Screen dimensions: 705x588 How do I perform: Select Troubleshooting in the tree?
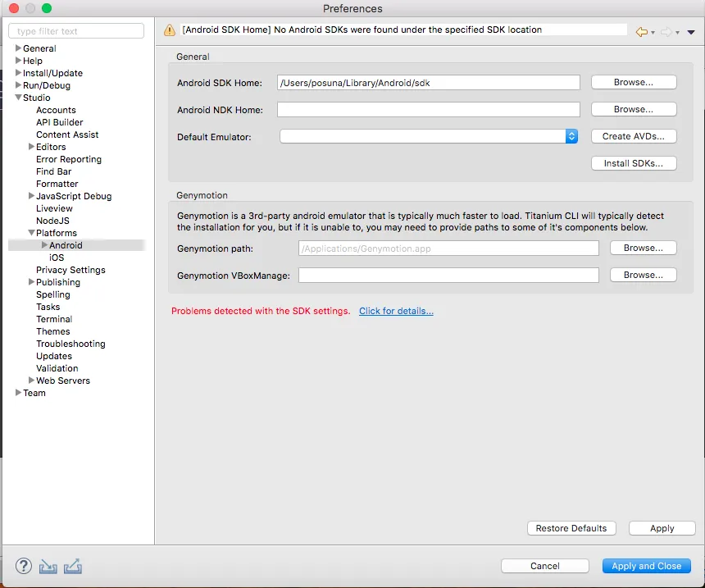click(70, 344)
